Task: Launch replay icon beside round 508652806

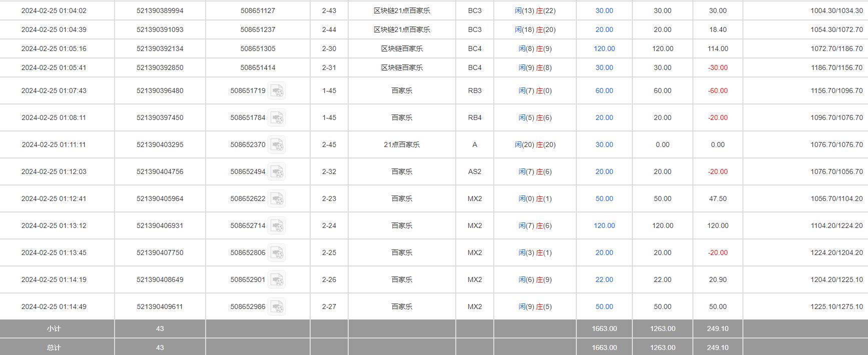Action: point(277,253)
